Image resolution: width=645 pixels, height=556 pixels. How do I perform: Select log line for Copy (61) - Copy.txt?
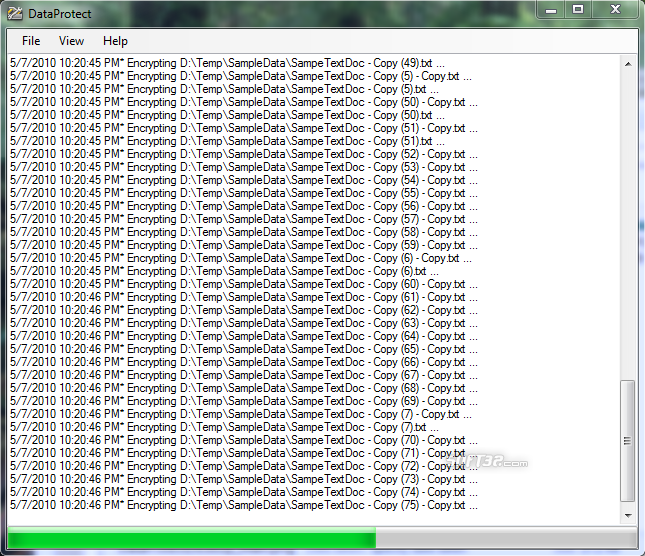point(244,297)
